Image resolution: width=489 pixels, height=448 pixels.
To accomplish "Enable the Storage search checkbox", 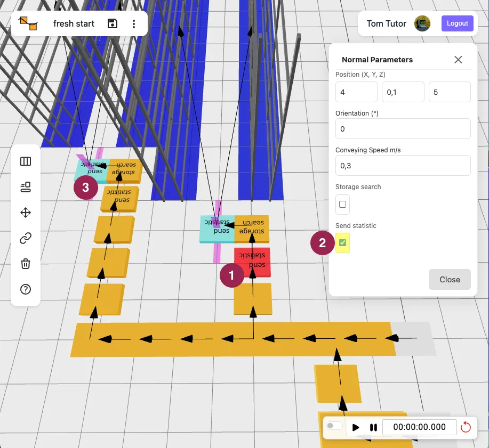I will (x=342, y=205).
